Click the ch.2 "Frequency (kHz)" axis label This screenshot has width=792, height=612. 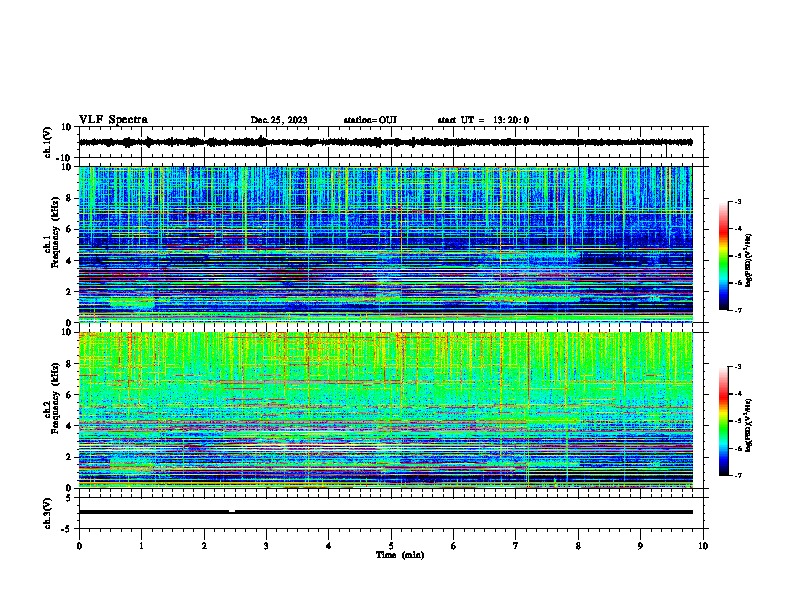[x=55, y=398]
